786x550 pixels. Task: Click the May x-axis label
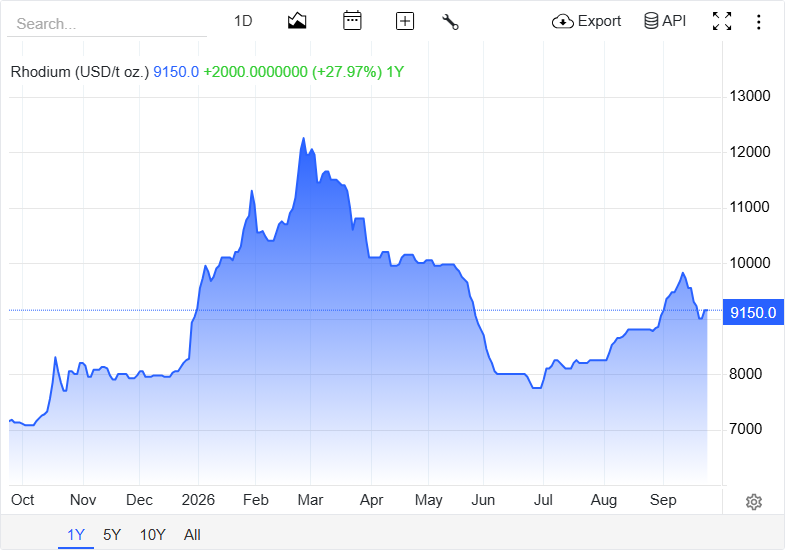pos(429,500)
